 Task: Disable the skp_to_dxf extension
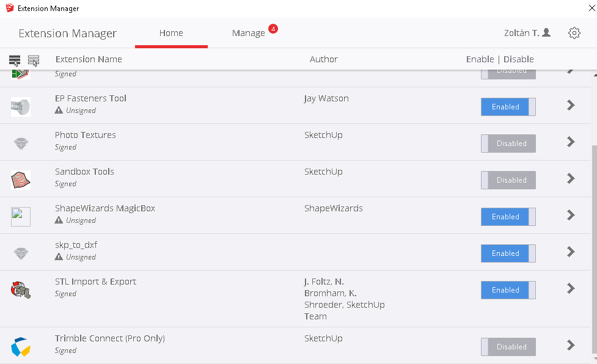pos(508,253)
